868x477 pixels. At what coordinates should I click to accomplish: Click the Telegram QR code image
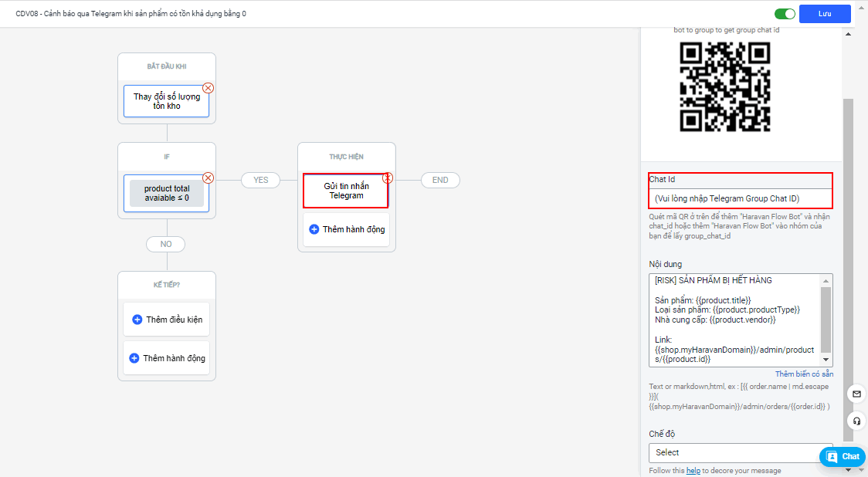point(724,86)
